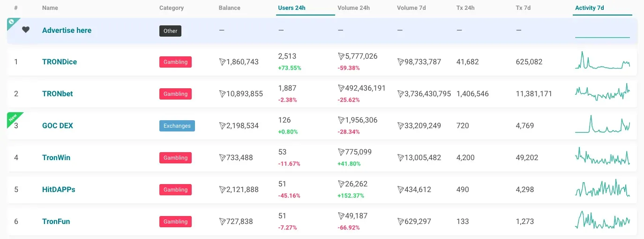Sort by the Tx 24h column header
Viewport: 644px width, 239px height.
coord(465,8)
